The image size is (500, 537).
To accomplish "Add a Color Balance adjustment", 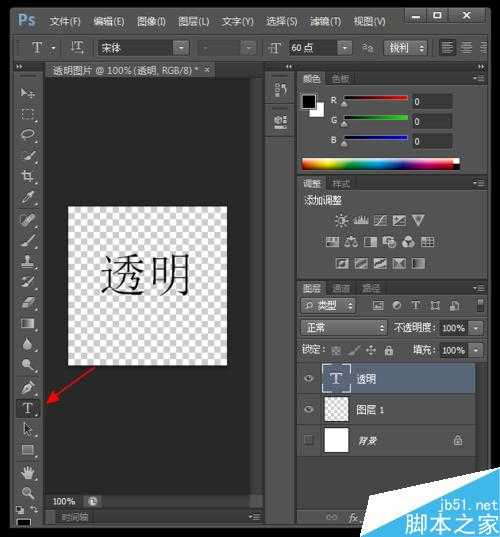I will pyautogui.click(x=351, y=242).
